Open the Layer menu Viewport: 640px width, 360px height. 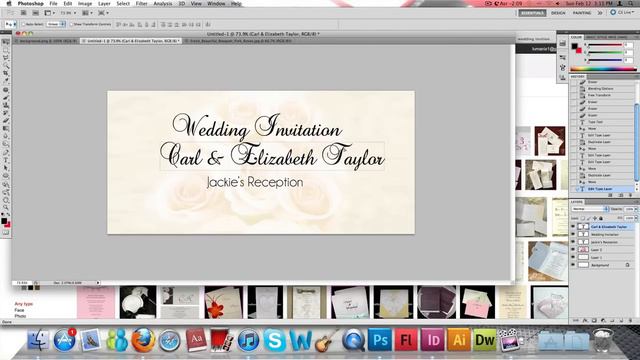[104, 3]
